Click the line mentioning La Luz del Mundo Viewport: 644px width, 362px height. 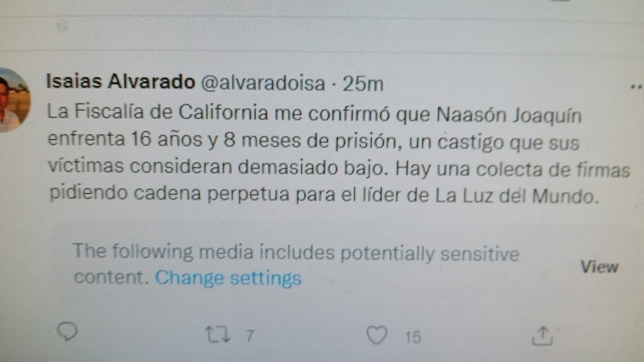point(324,195)
